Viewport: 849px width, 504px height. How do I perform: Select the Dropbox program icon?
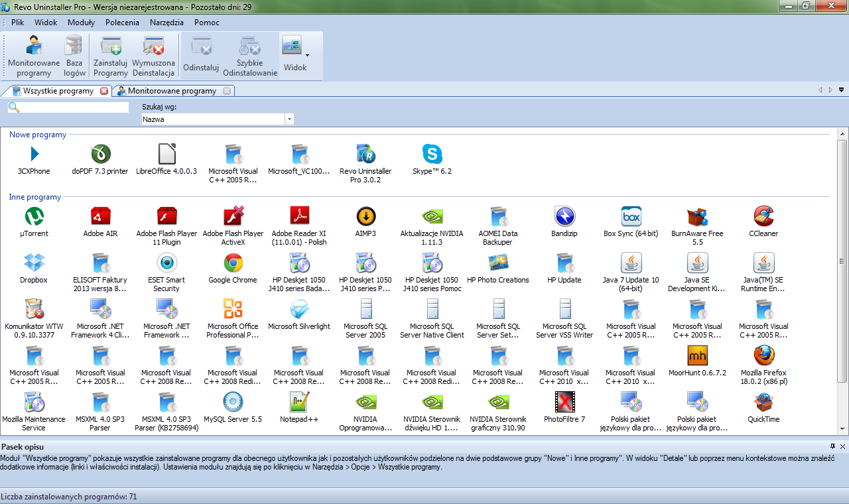coord(33,263)
